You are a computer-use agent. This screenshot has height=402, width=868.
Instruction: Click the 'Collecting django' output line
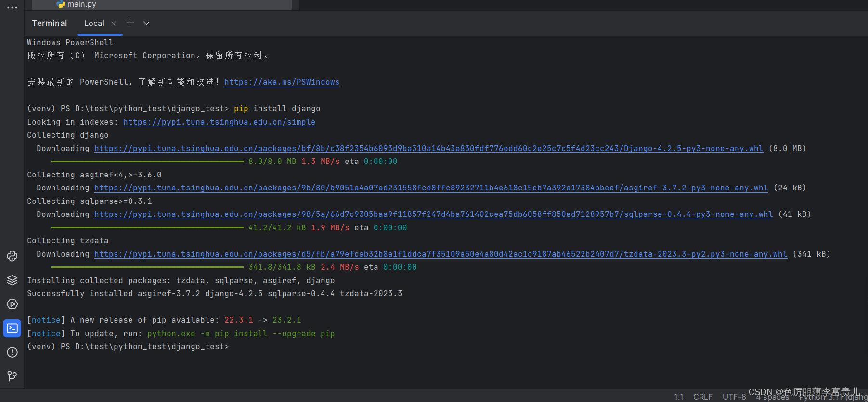67,135
